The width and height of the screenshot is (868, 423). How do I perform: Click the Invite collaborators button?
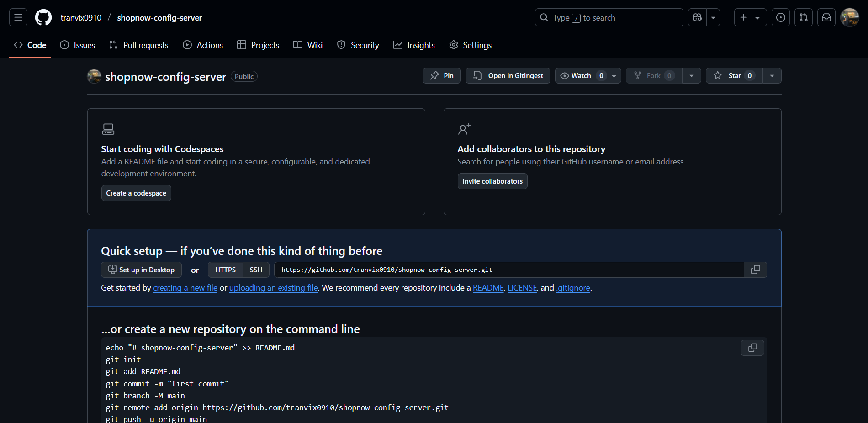tap(492, 181)
